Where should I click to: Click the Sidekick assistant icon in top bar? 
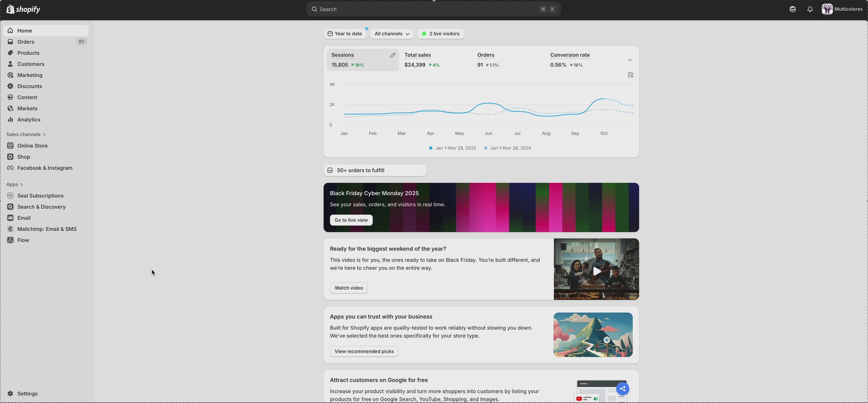[792, 9]
